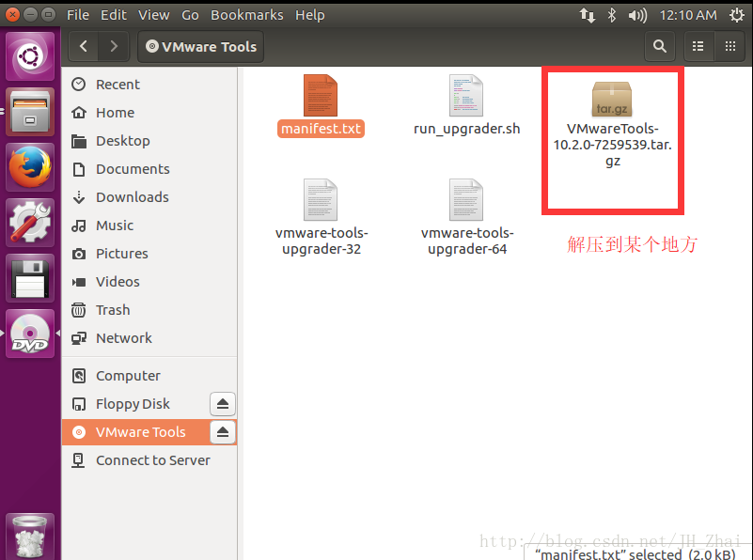Minimize the Files window

(30, 14)
